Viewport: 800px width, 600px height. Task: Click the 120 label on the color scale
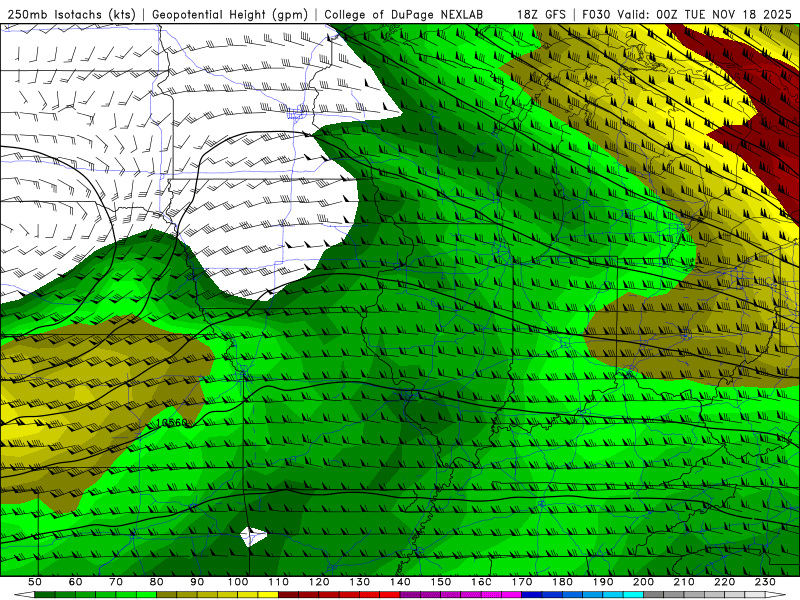click(319, 582)
